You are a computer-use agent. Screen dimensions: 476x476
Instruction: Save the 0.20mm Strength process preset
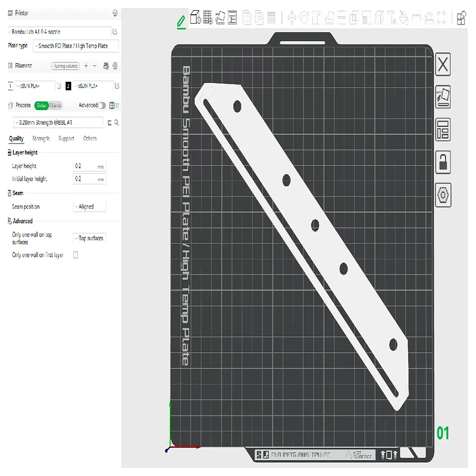coord(109,123)
